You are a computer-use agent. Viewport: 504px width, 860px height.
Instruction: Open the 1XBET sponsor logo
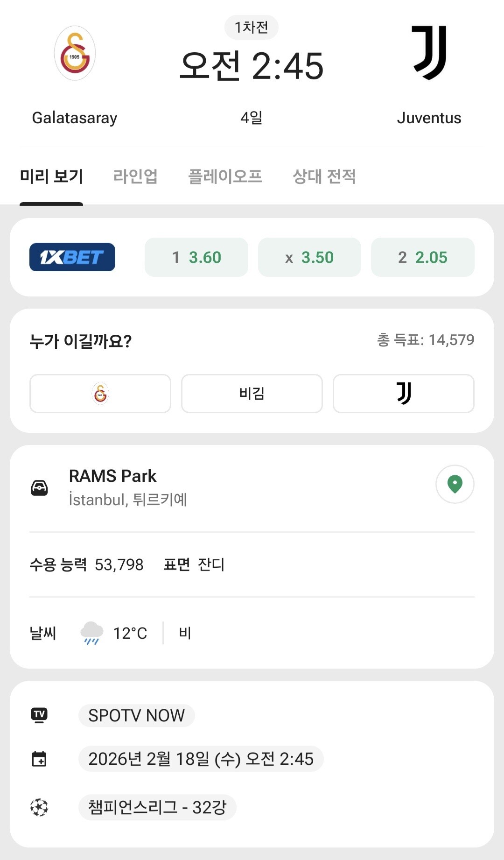[x=72, y=257]
